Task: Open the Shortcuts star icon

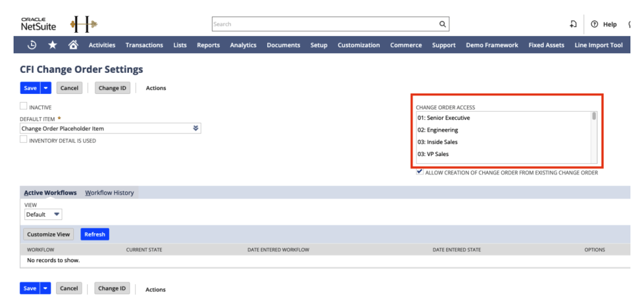Action: (52, 45)
